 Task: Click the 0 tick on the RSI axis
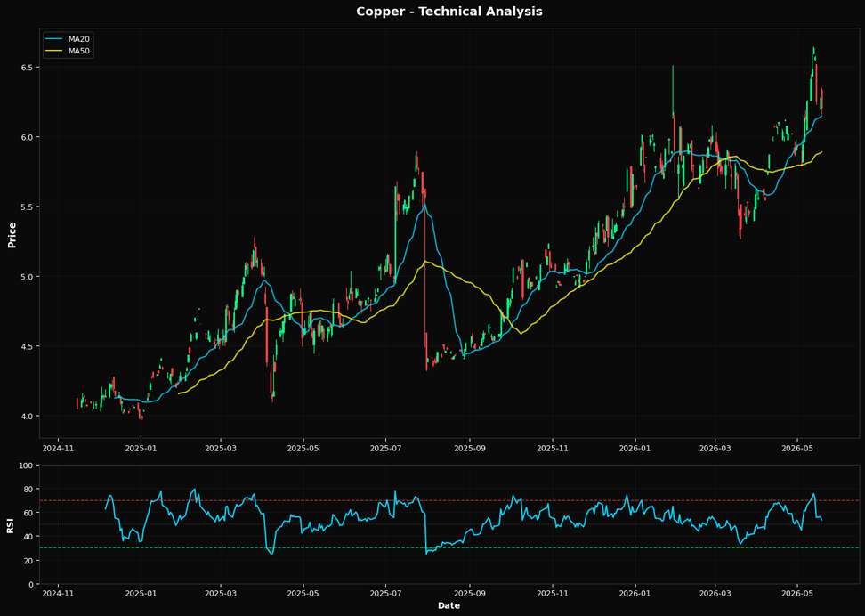[x=33, y=584]
